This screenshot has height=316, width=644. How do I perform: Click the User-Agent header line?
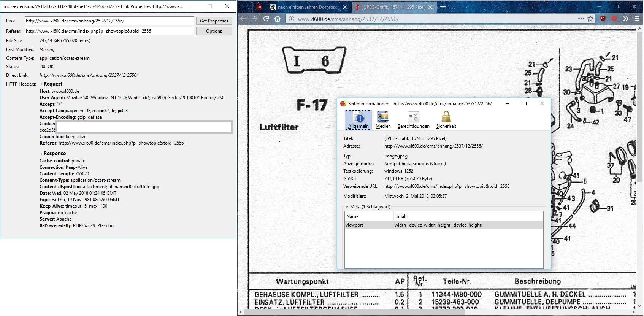(x=132, y=98)
